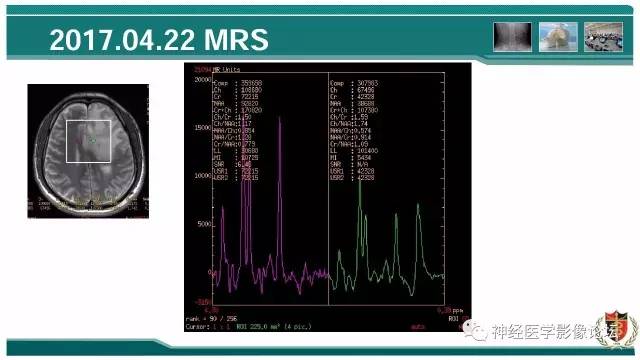
Task: Click the slide title "2017.04.22 MRS"
Action: pos(159,40)
